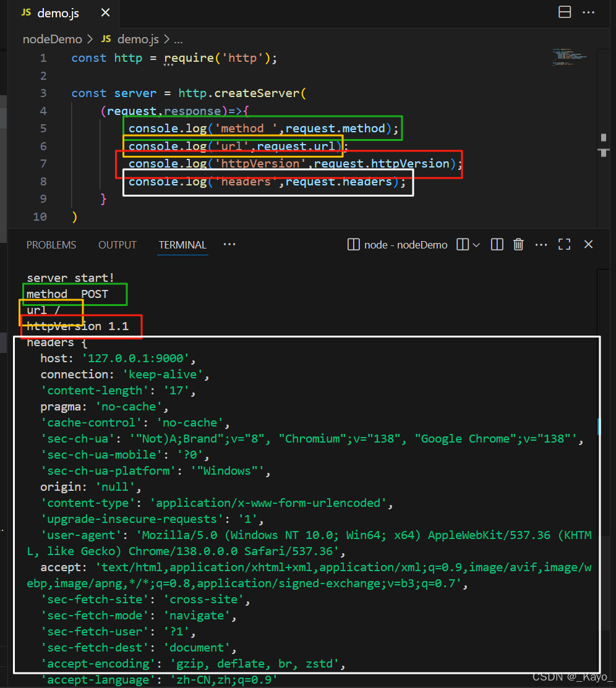The width and height of the screenshot is (616, 688).
Task: Click origin 'null' value
Action: tap(115, 487)
